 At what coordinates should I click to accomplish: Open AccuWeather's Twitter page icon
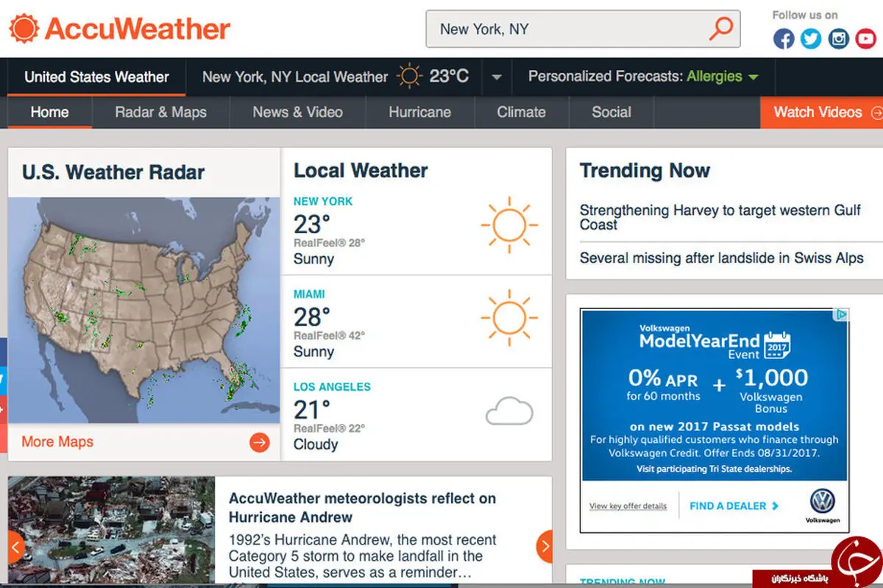pyautogui.click(x=811, y=38)
